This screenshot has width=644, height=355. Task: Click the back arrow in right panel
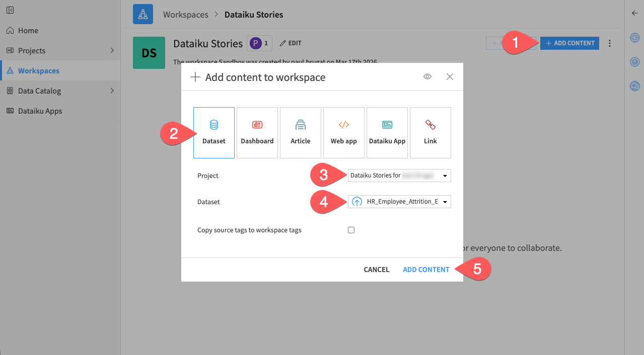click(634, 13)
